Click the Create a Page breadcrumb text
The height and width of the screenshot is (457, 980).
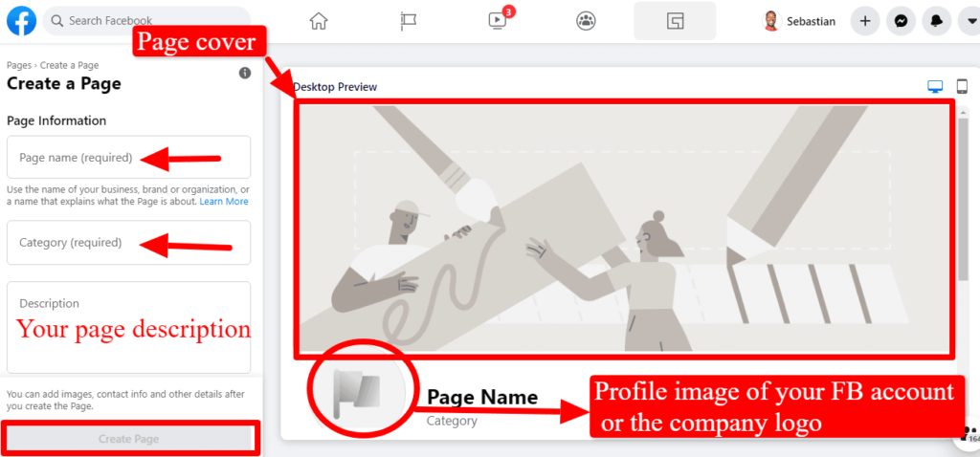click(x=70, y=65)
